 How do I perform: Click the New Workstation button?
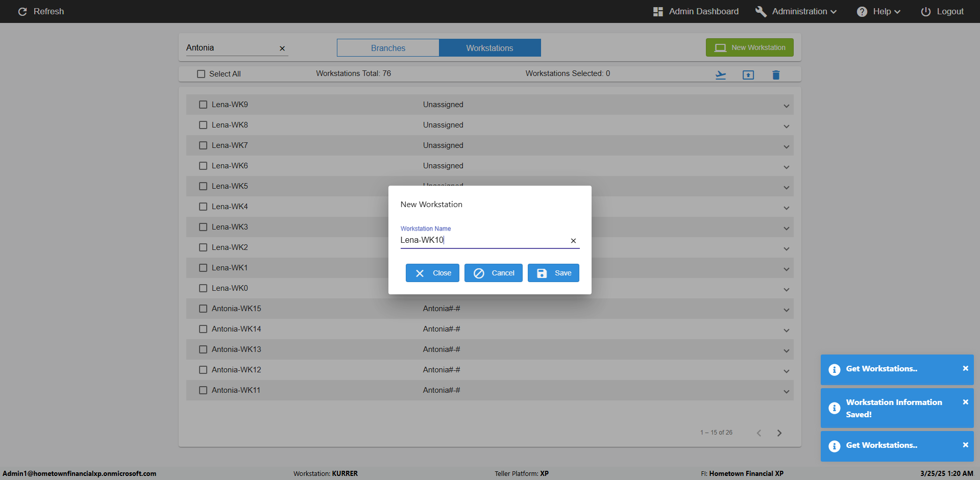coord(749,47)
